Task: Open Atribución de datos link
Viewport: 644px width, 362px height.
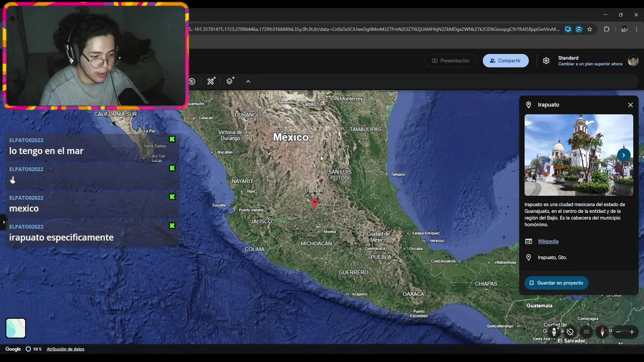Action: (x=65, y=349)
